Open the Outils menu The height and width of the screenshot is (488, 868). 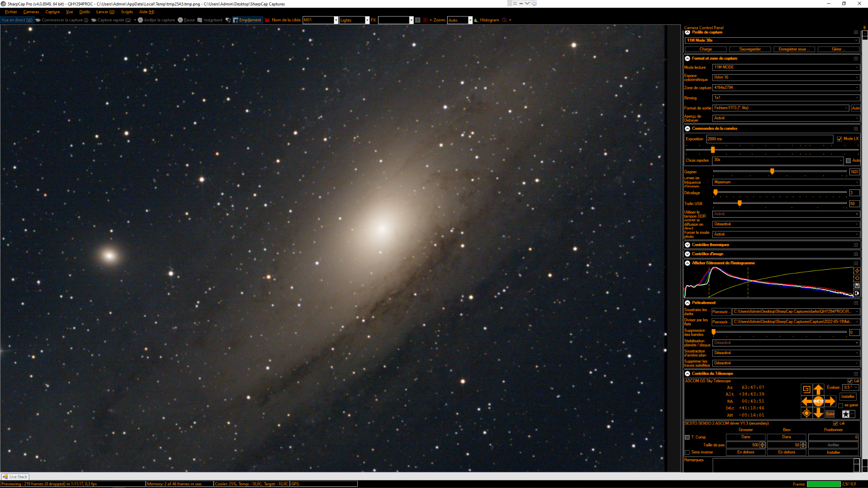[x=84, y=12]
